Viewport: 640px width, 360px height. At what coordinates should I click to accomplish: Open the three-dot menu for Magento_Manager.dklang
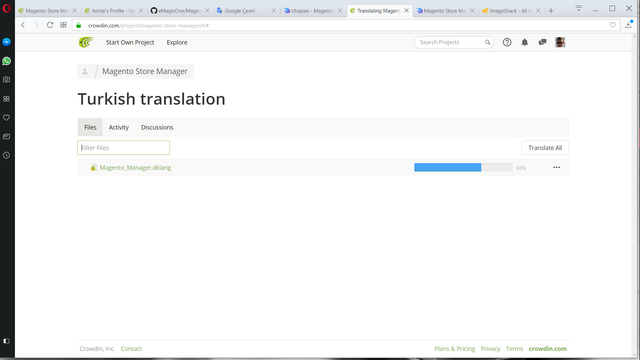coord(556,167)
